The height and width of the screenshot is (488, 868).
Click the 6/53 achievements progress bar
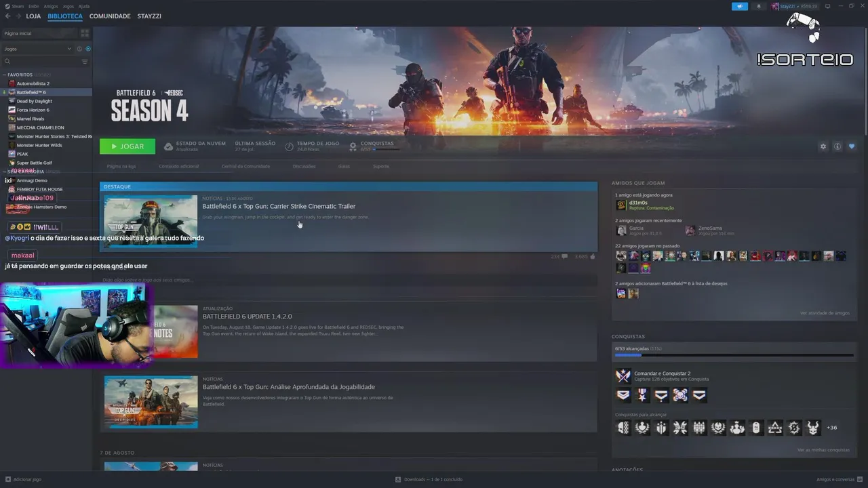coord(734,355)
